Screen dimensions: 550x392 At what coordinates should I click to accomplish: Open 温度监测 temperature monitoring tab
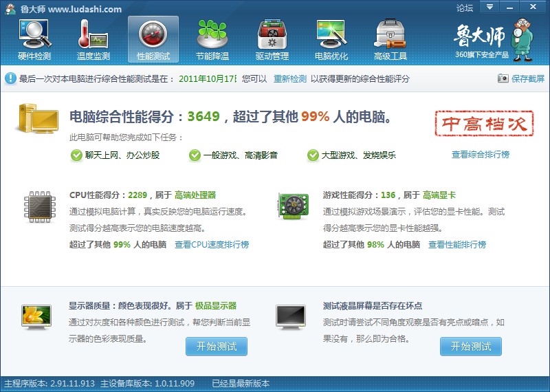point(93,40)
